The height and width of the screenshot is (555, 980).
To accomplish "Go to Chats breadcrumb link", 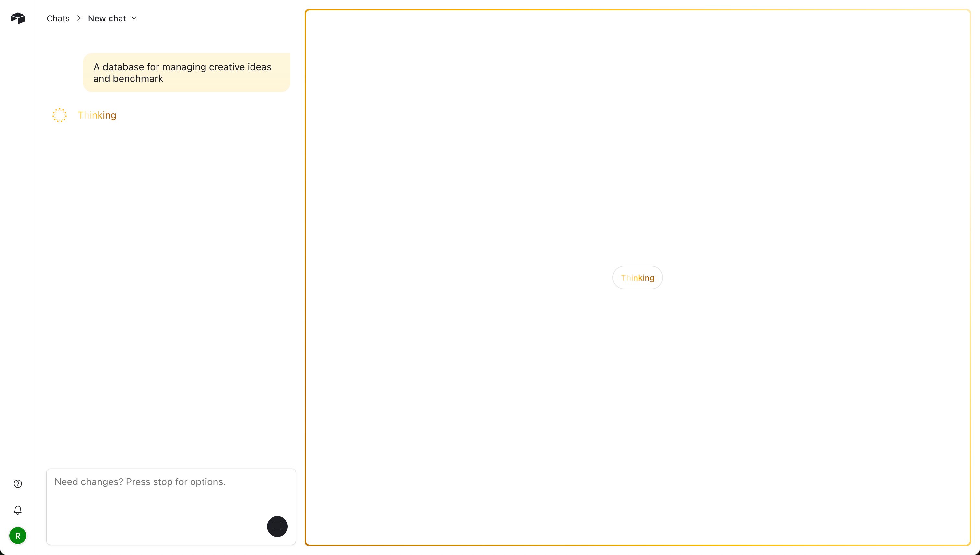I will coord(58,18).
